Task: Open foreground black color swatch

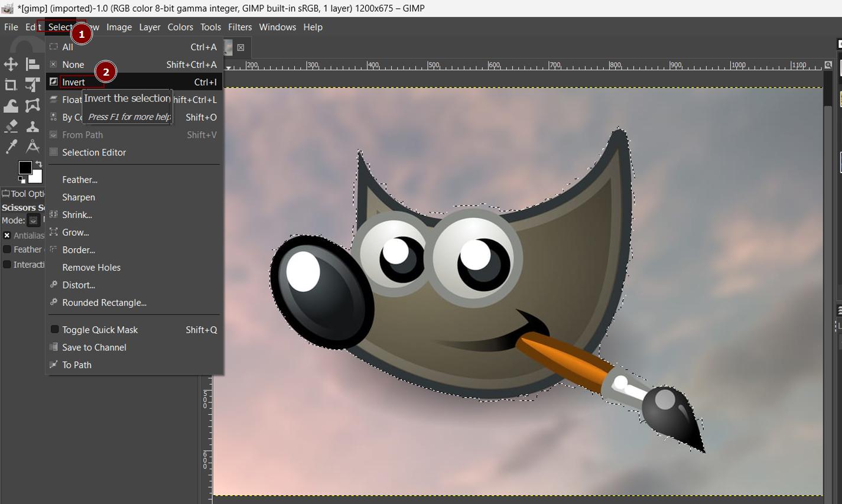Action: point(24,167)
